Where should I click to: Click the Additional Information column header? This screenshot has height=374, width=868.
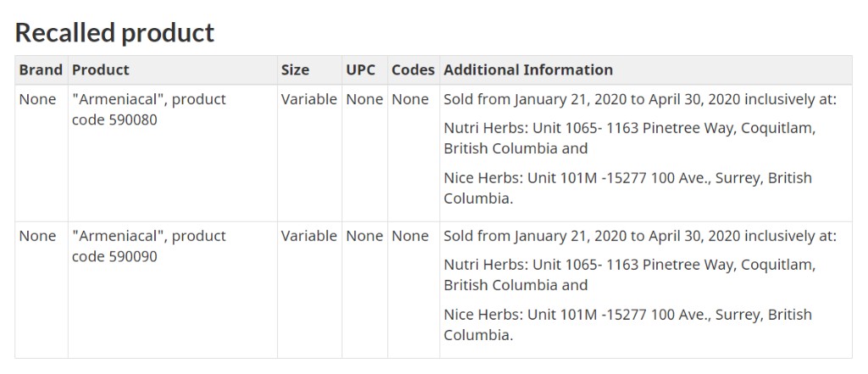[528, 70]
